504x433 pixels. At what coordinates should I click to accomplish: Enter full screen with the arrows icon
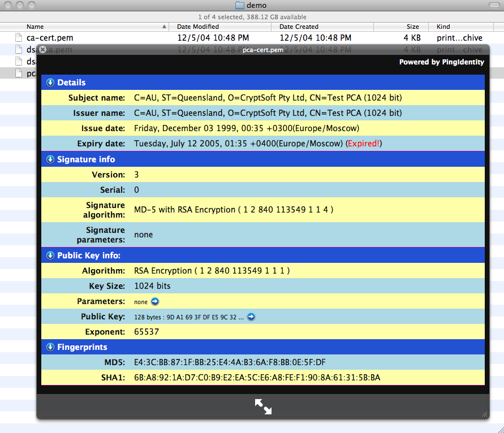[263, 406]
